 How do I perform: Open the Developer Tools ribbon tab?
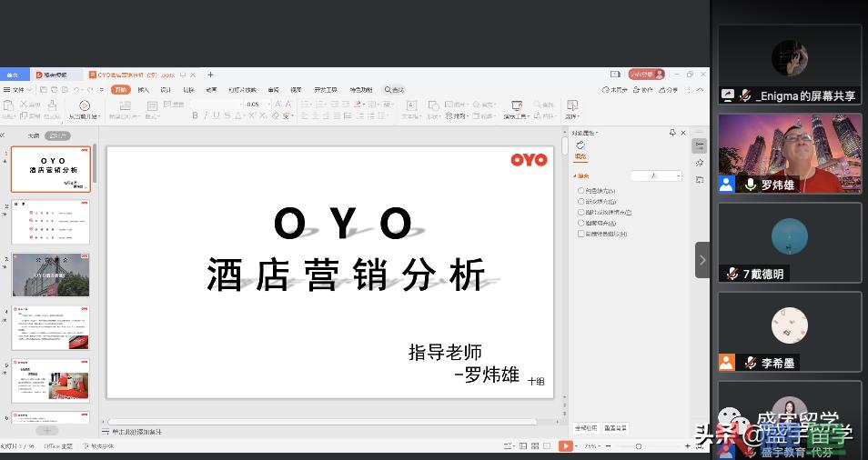tap(326, 90)
